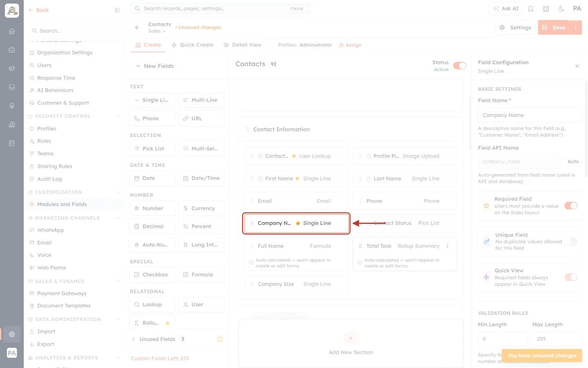This screenshot has height=368, width=588.
Task: Focus the Max Length input field
Action: click(557, 339)
